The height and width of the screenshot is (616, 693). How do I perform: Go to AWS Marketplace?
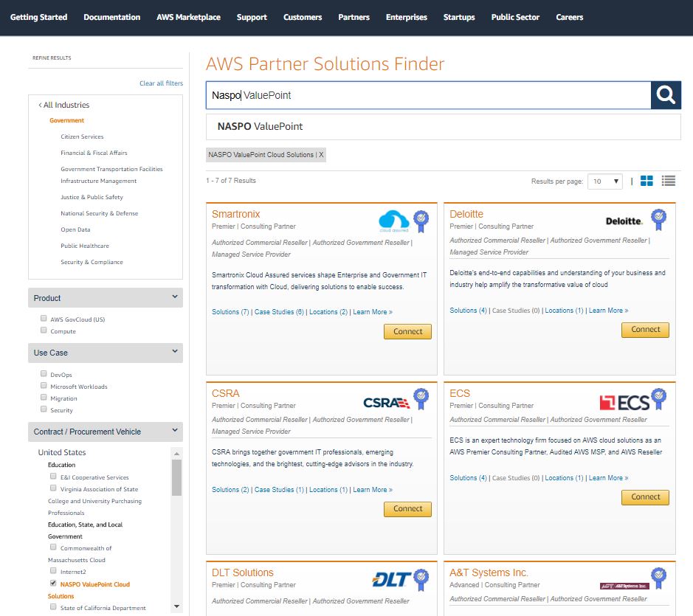pos(189,17)
